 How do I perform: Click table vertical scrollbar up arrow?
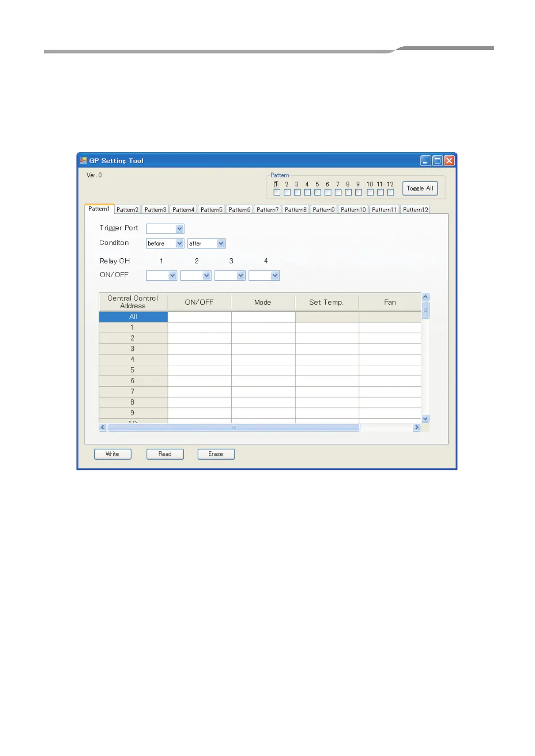(x=425, y=297)
